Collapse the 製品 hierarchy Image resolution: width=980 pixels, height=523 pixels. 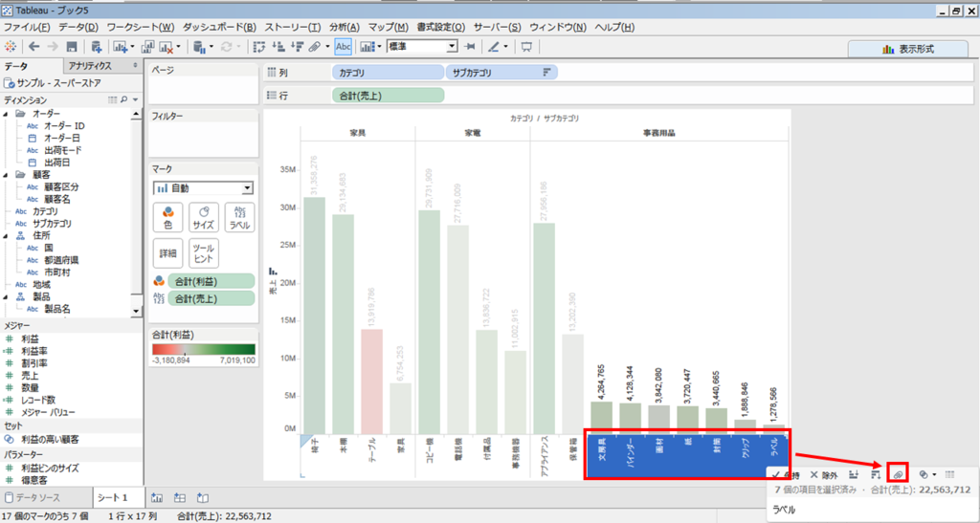[x=6, y=297]
